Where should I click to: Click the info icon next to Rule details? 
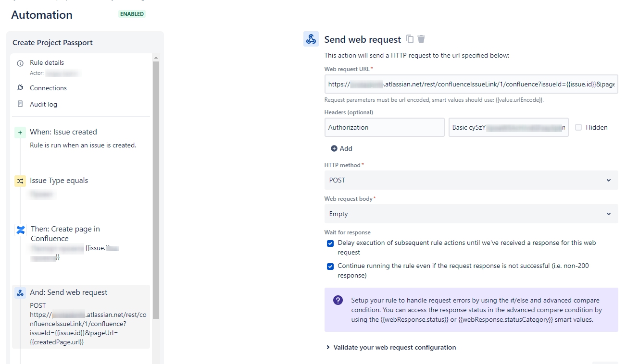click(x=20, y=62)
